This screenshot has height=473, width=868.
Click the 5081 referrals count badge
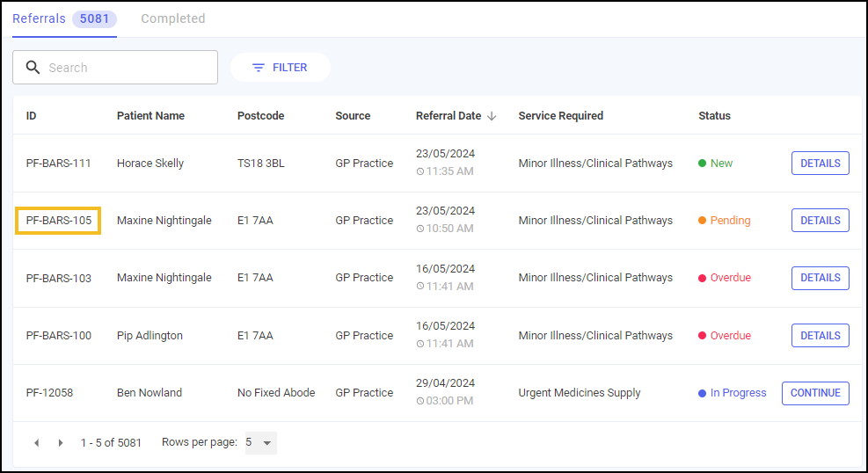click(94, 18)
